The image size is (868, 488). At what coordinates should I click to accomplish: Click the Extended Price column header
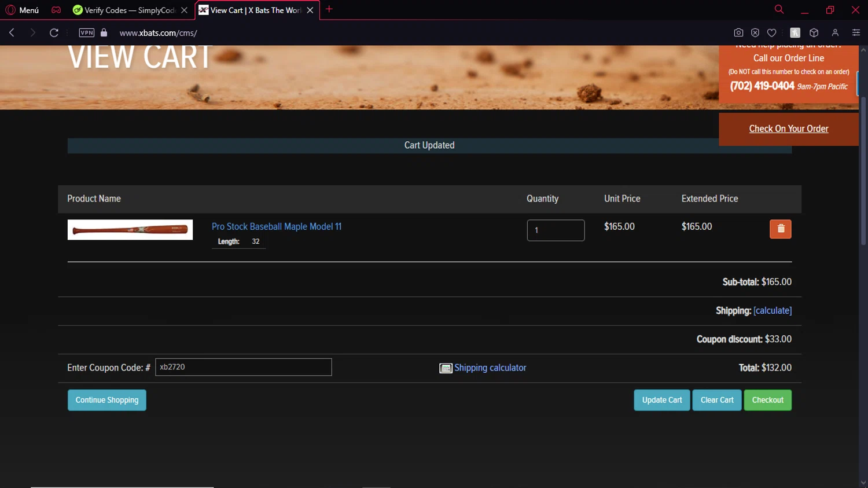710,199
